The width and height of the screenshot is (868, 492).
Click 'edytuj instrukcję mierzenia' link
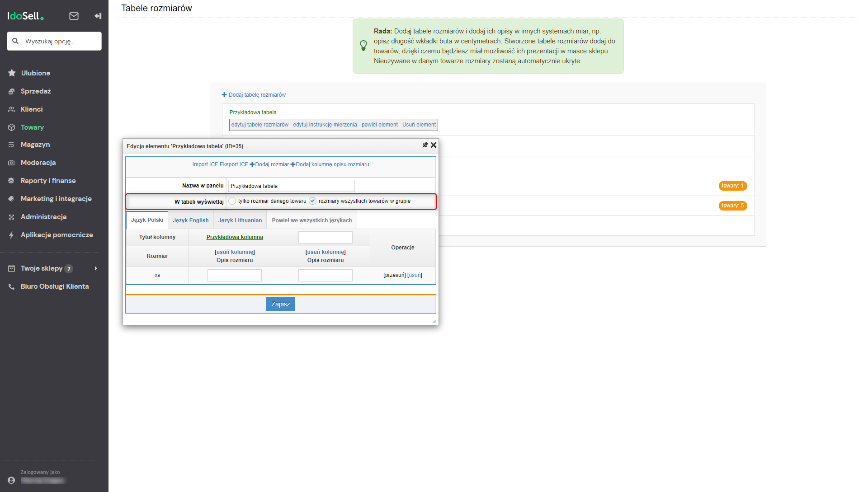point(325,125)
